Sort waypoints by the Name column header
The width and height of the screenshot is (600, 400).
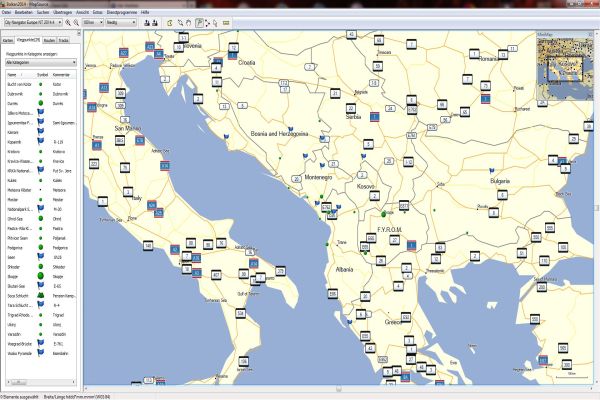14,74
